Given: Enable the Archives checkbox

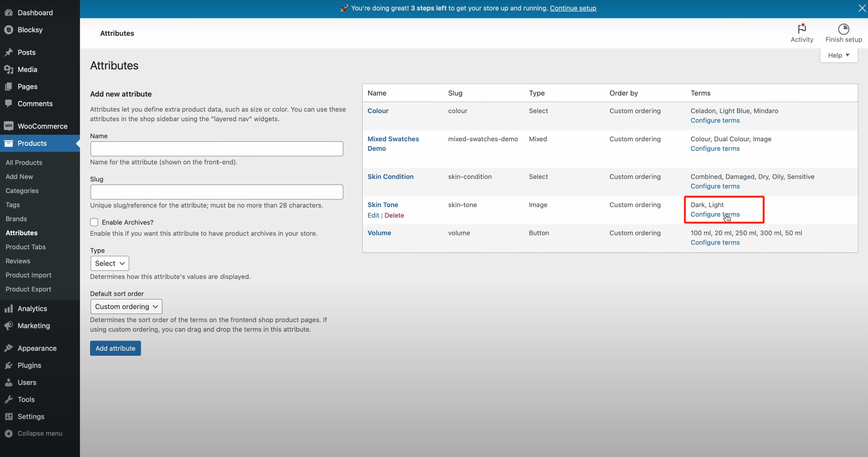Looking at the screenshot, I should pos(94,222).
